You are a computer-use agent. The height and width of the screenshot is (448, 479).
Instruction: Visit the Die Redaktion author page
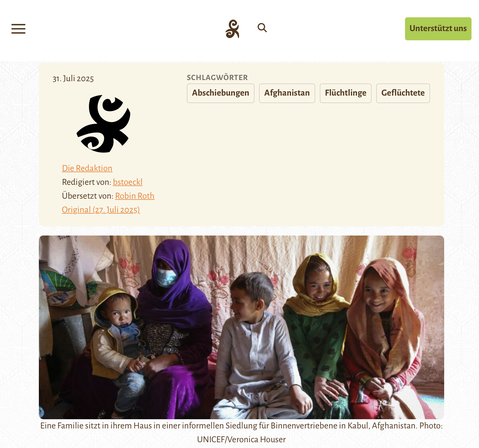pos(87,168)
